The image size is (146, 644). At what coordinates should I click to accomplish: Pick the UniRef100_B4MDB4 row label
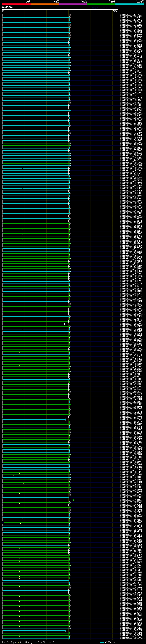(x=131, y=67)
